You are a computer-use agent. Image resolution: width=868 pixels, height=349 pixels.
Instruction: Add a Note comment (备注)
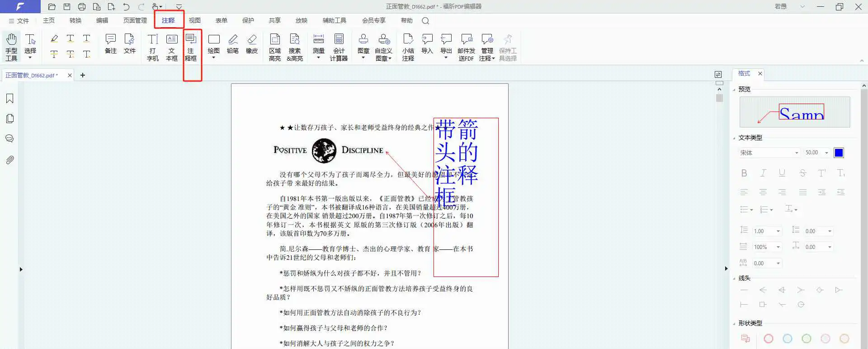[111, 44]
